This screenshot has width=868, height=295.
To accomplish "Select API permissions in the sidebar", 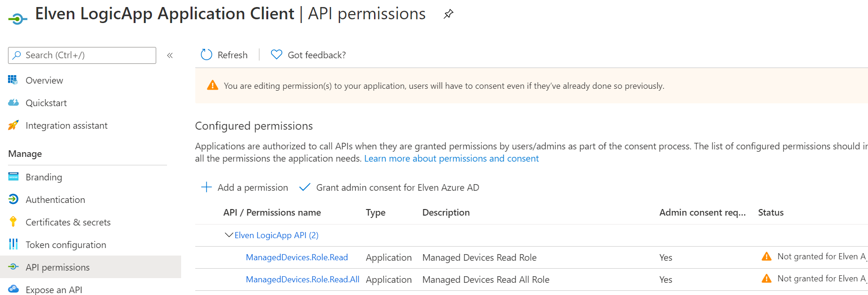I will coord(91,267).
